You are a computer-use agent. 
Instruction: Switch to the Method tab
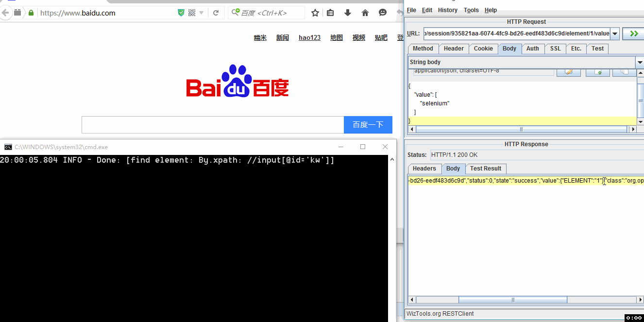point(423,49)
